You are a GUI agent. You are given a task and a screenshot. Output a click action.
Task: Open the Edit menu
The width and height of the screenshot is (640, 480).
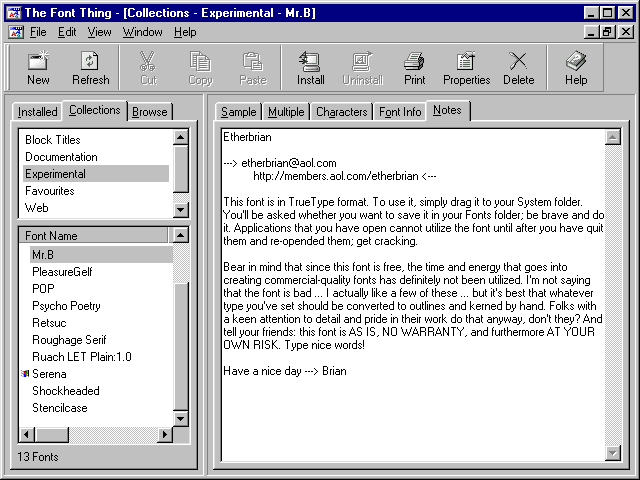[67, 32]
